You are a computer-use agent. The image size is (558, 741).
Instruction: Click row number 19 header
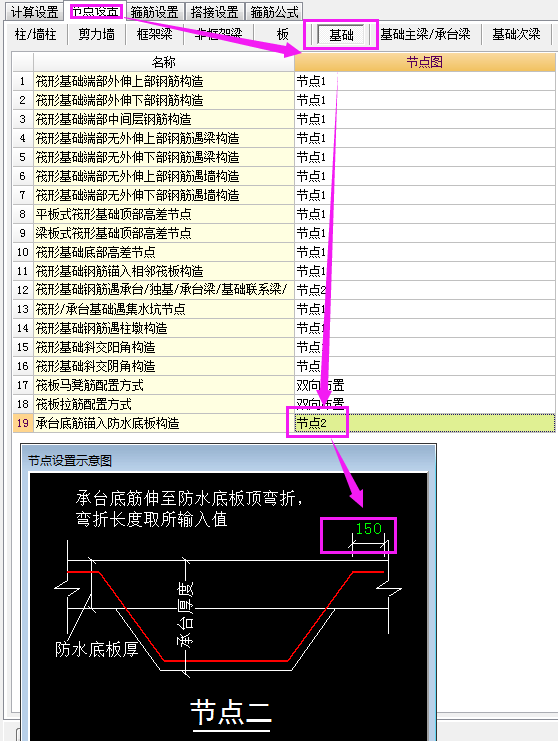23,423
